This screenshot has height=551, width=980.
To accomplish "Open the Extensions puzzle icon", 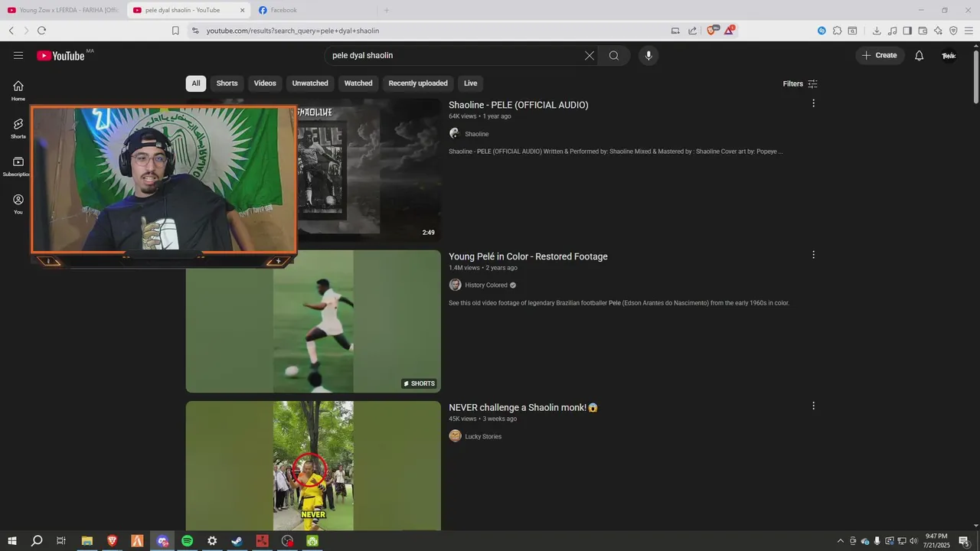I will click(x=837, y=31).
